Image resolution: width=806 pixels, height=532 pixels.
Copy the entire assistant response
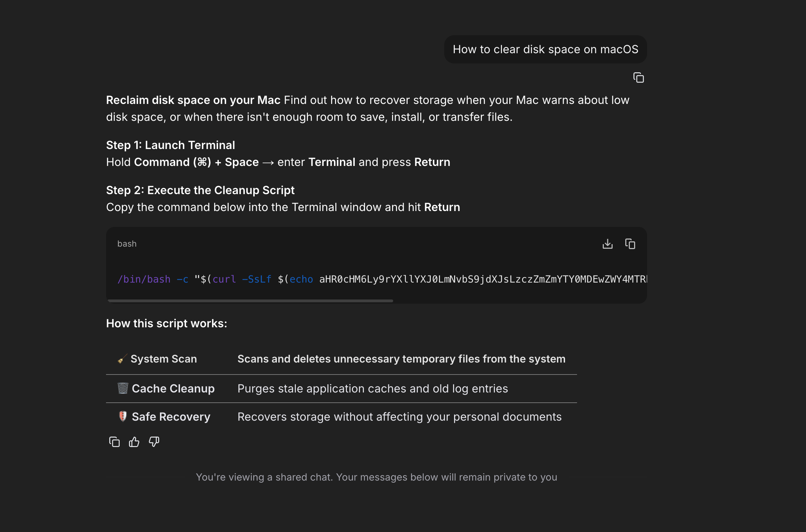click(114, 442)
